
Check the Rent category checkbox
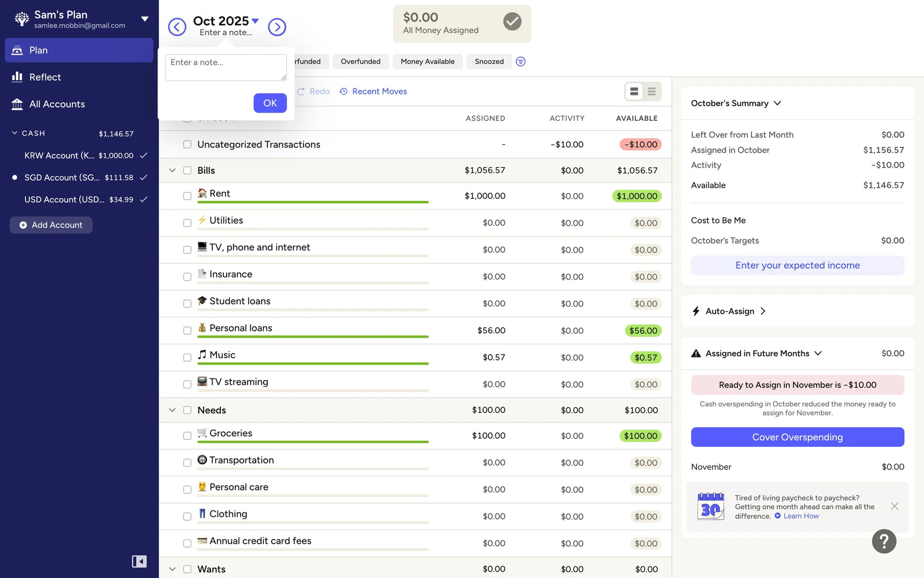tap(187, 196)
